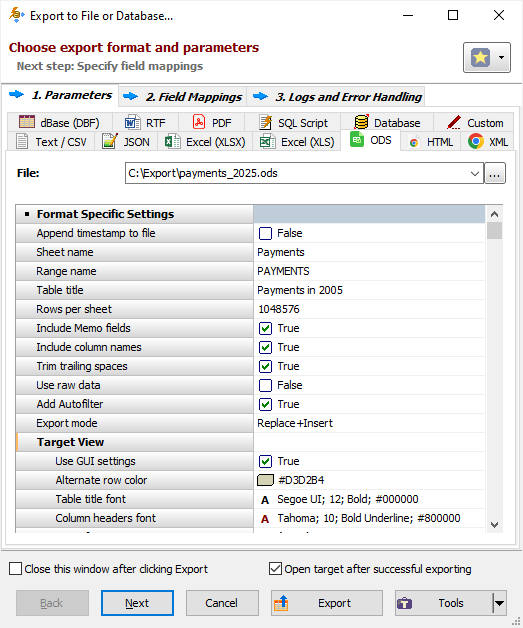Viewport: 523px width, 628px height.
Task: Click the Tools toolbox icon
Action: point(404,603)
